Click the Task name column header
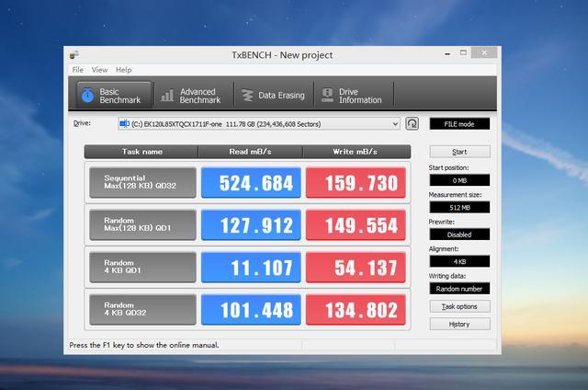 point(141,152)
